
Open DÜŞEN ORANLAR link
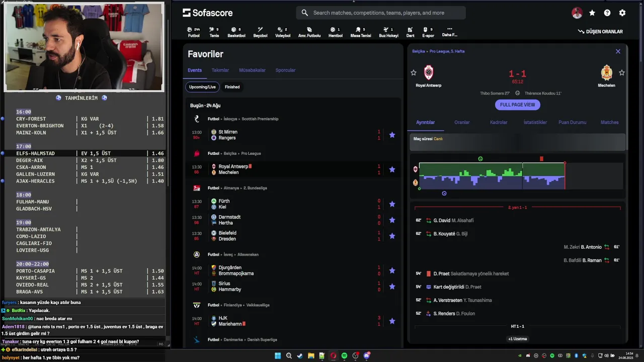point(600,32)
